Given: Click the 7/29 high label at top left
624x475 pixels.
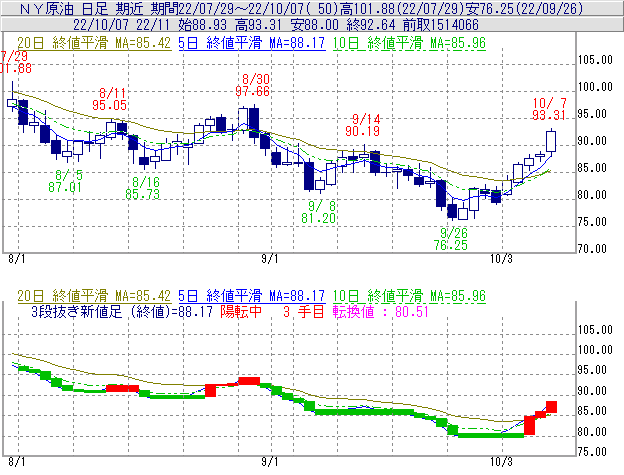Looking at the screenshot, I should coord(15,62).
